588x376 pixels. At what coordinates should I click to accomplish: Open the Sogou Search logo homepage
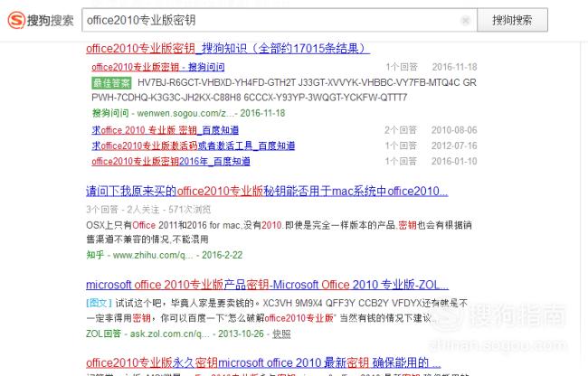41,20
